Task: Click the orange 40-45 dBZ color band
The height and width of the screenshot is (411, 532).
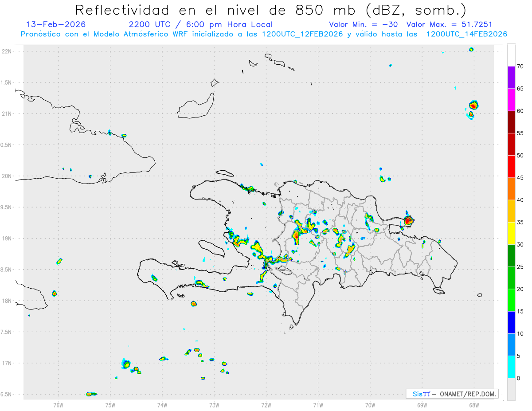Action: [x=511, y=189]
